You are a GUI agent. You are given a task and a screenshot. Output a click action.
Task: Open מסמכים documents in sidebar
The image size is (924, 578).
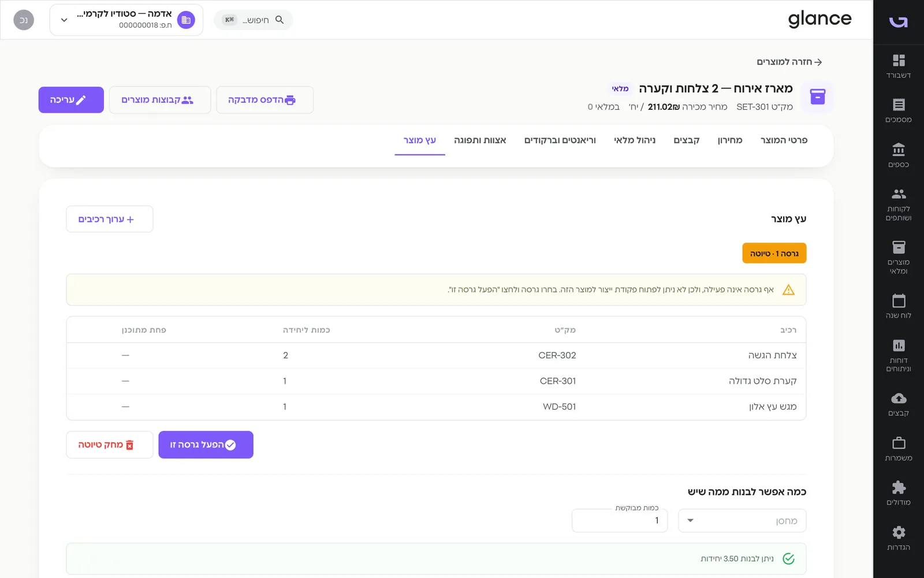coord(898,111)
